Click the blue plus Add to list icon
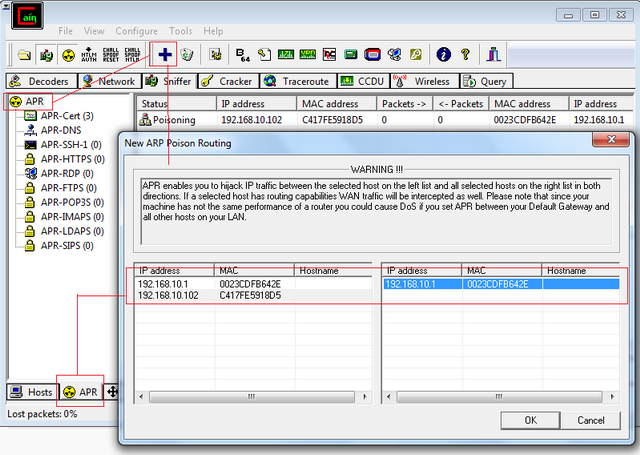Viewport: 640px width, 455px height. (165, 54)
